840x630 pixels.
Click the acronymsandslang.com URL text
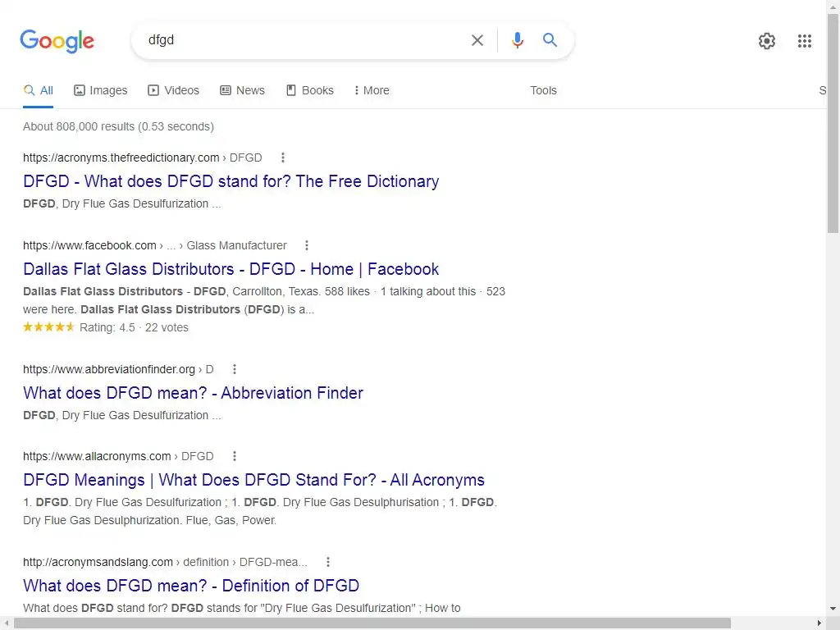click(x=98, y=562)
